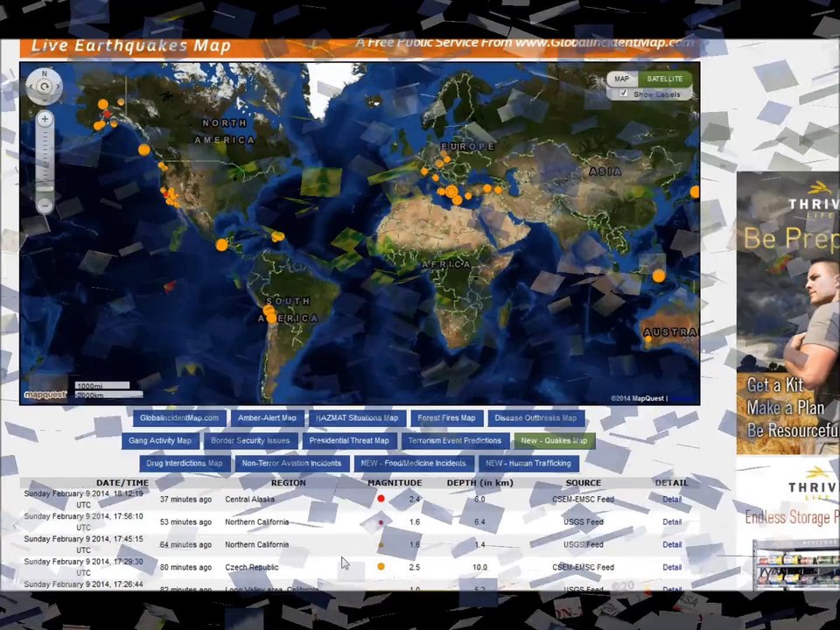This screenshot has height=630, width=840.
Task: Switch to SATELLITE view
Action: 665,79
